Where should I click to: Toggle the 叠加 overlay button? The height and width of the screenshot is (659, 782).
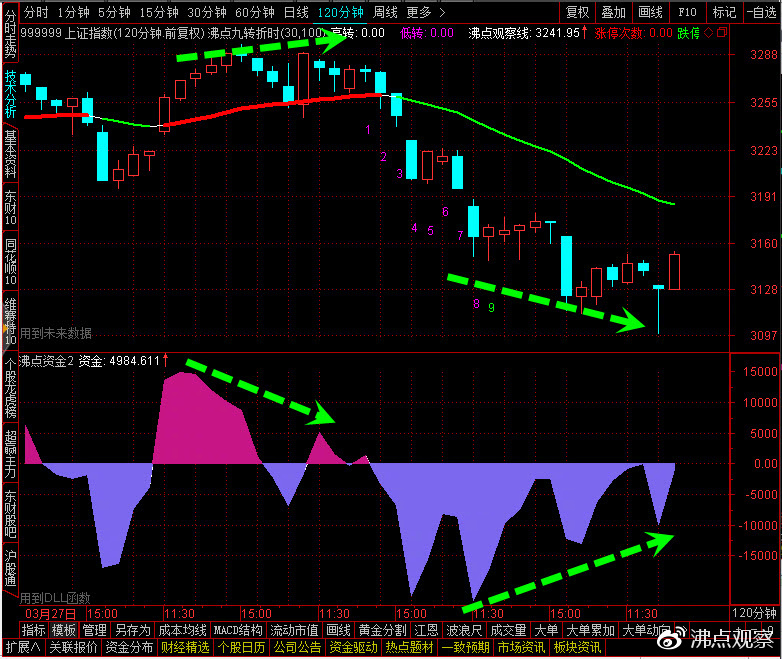click(x=613, y=12)
